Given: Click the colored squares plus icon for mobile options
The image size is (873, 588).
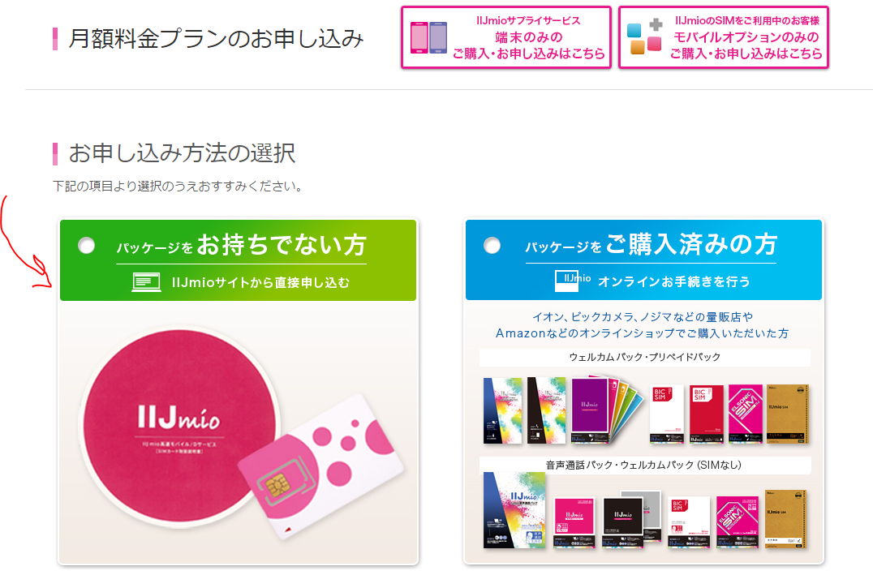Looking at the screenshot, I should [x=645, y=36].
